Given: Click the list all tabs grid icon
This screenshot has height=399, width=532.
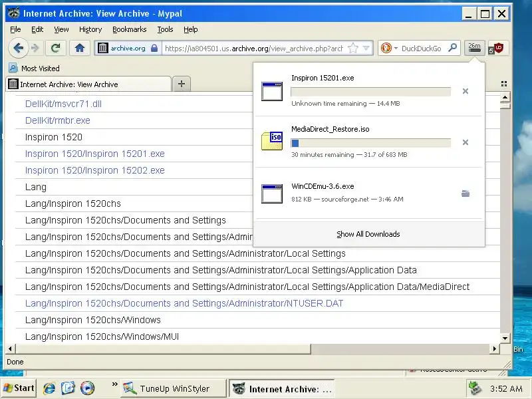Looking at the screenshot, I should coord(504,84).
